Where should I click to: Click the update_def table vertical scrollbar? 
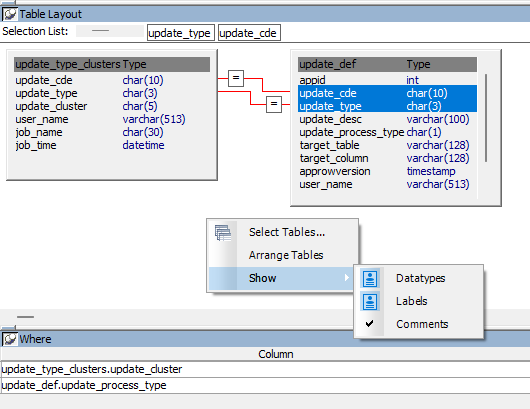(x=486, y=118)
